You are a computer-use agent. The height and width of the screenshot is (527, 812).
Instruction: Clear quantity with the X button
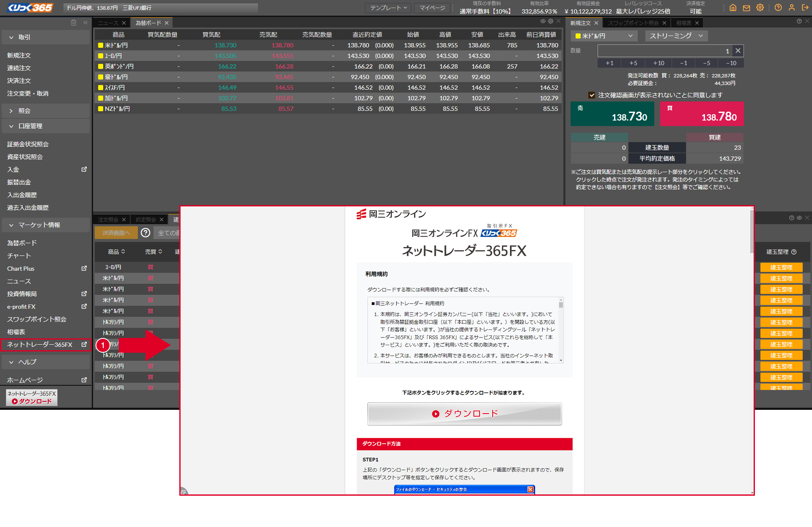738,51
